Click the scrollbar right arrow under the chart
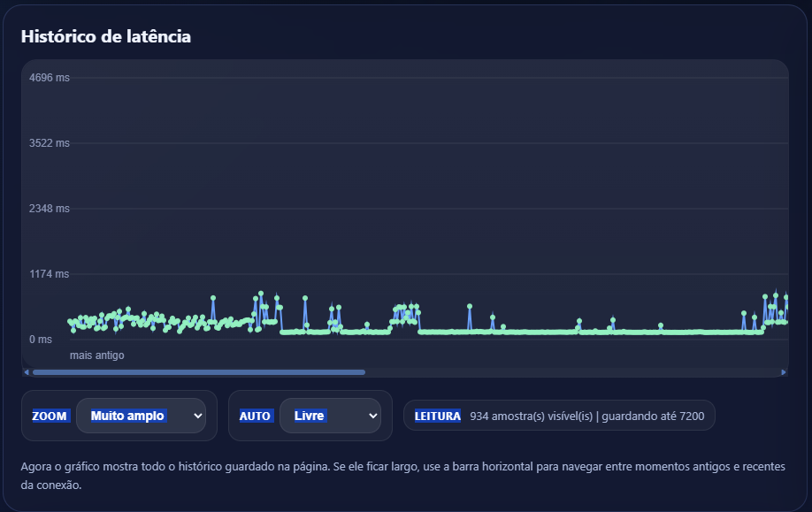Viewport: 812px width, 512px height. (784, 372)
